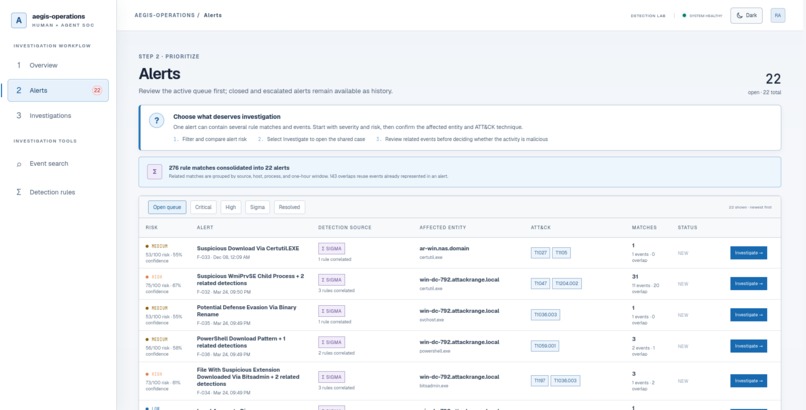The image size is (806, 410).
Task: Click the aegis-operations logo icon
Action: click(x=19, y=20)
